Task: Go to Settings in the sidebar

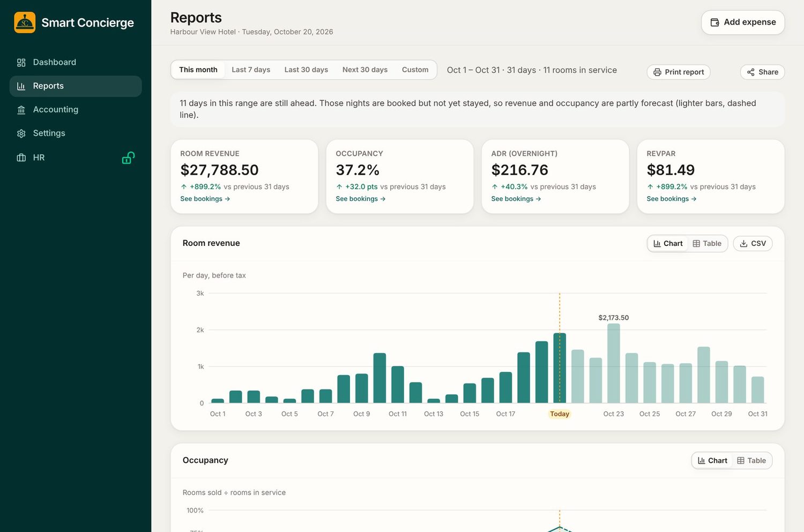Action: [76, 133]
